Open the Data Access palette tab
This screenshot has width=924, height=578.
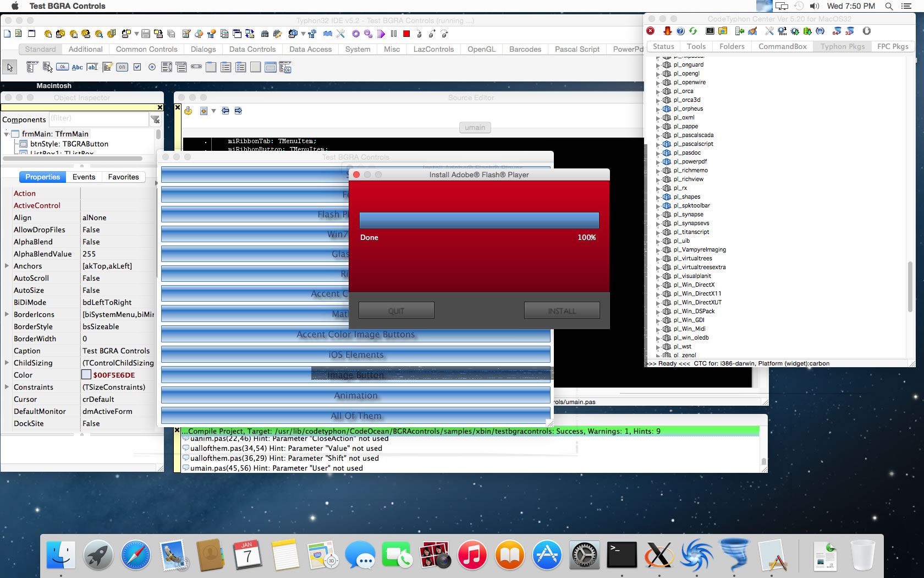[310, 49]
